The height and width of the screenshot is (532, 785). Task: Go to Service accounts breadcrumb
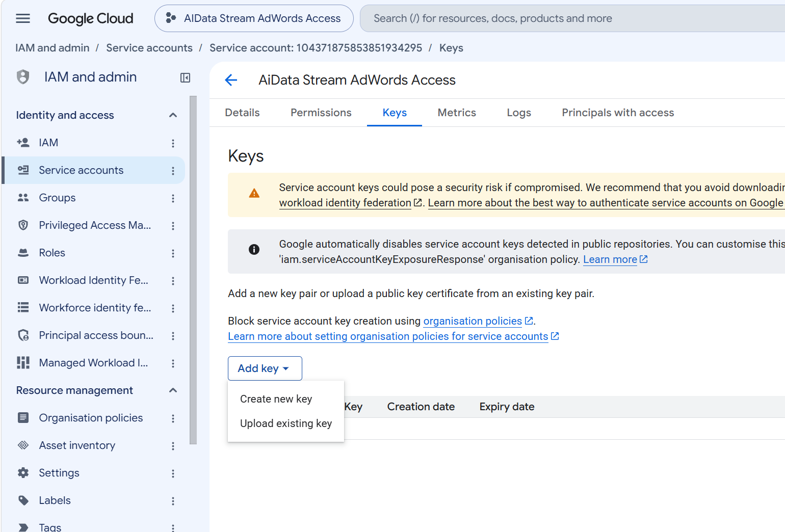point(149,48)
